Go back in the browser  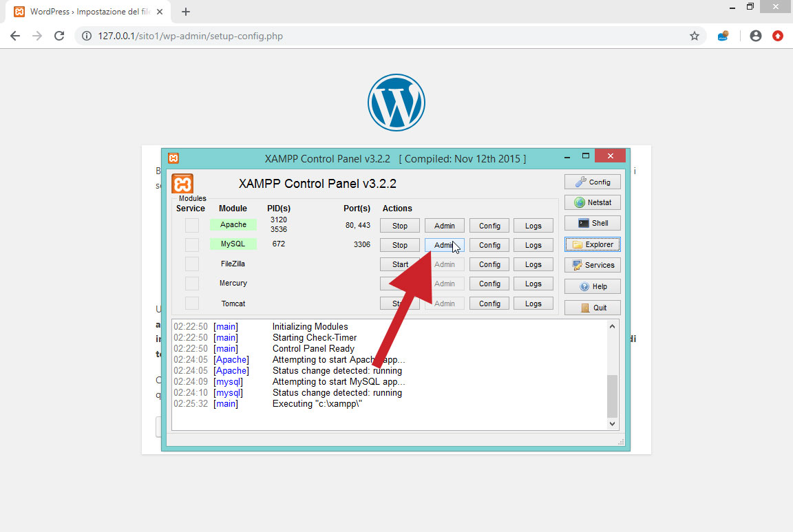[15, 36]
